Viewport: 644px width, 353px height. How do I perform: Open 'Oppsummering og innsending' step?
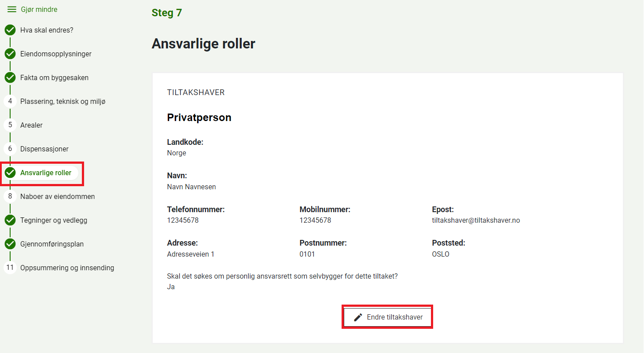click(67, 268)
